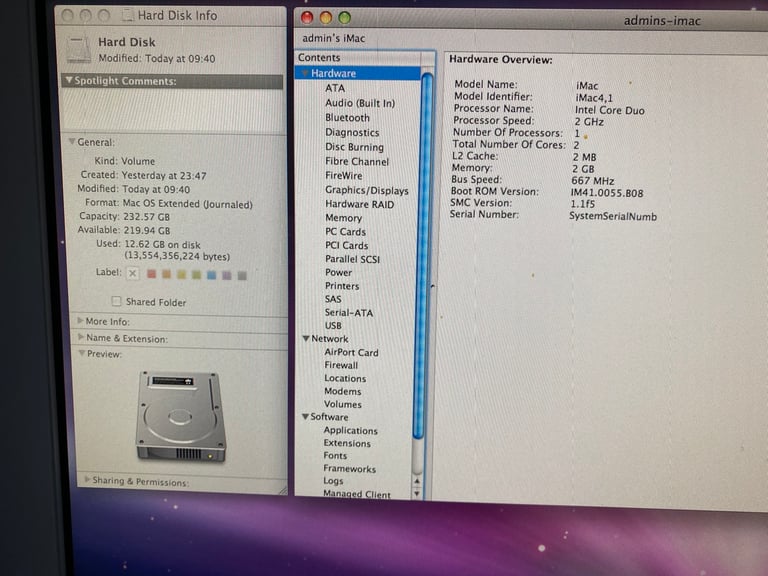Apply the blue label color
Image resolution: width=768 pixels, height=576 pixels.
(211, 275)
